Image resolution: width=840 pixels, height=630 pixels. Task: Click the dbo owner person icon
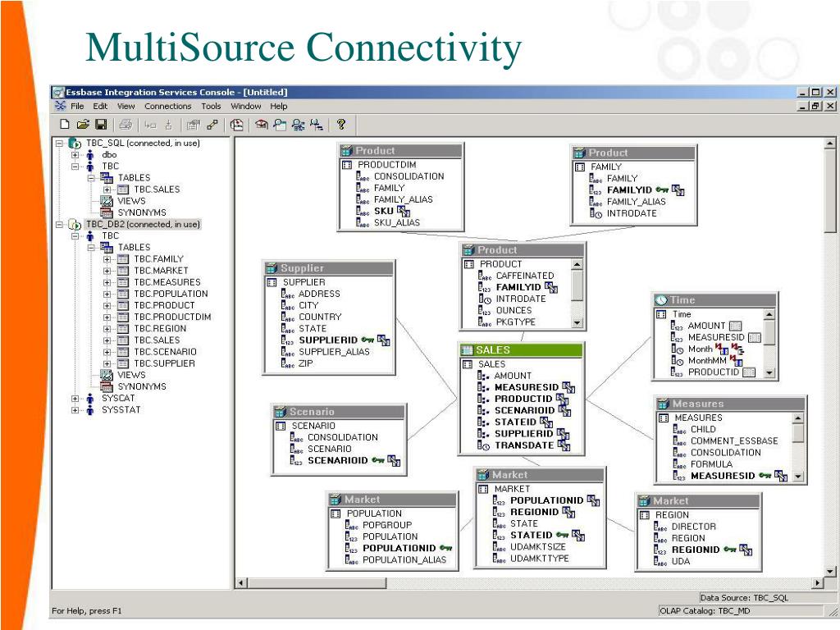click(90, 155)
